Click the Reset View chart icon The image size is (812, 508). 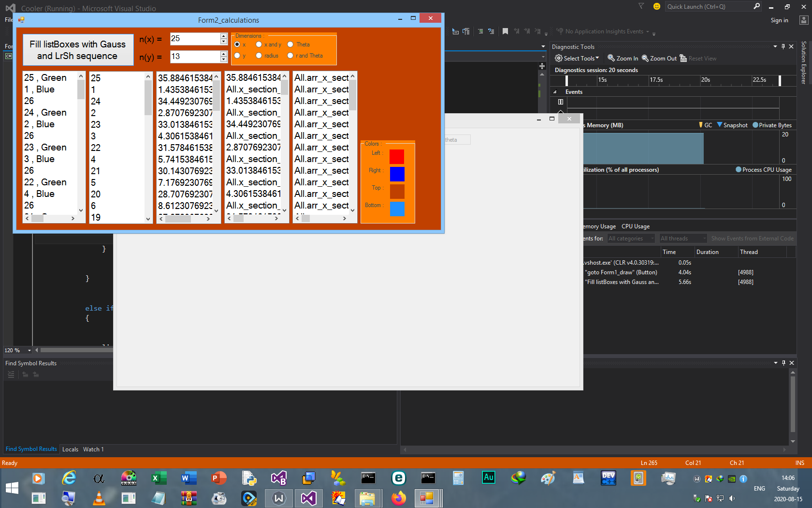(683, 58)
